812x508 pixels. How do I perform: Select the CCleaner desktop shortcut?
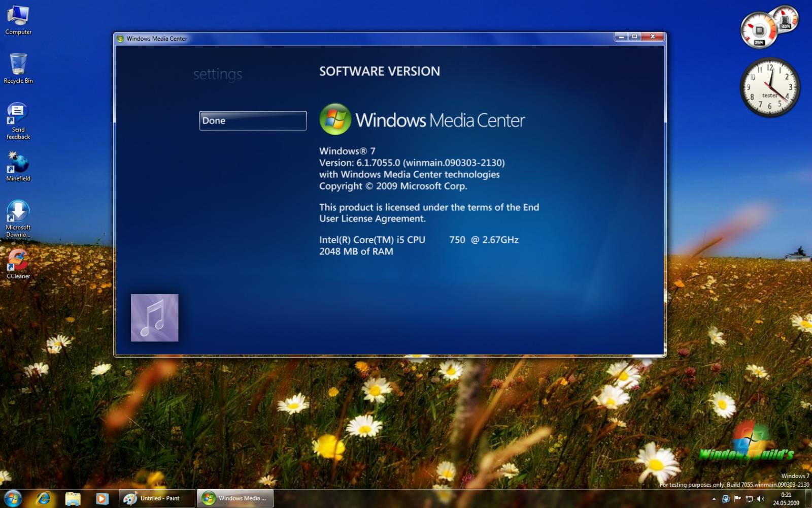tap(18, 264)
